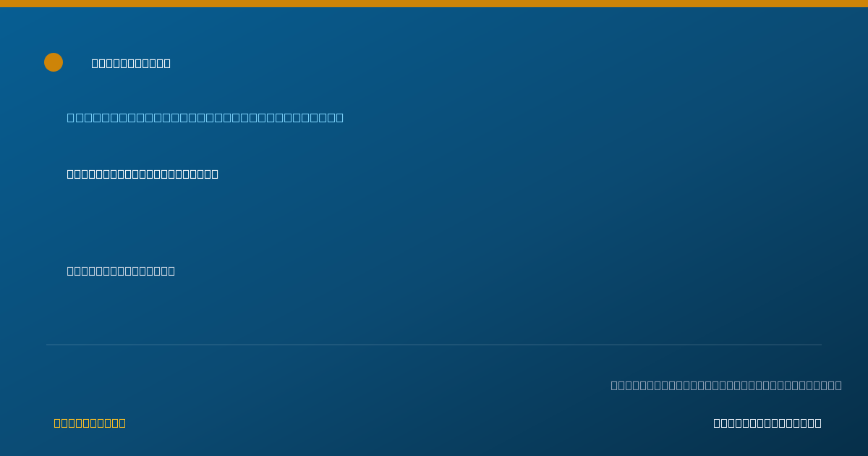Select the white heading text next to orange circle

tap(131, 63)
